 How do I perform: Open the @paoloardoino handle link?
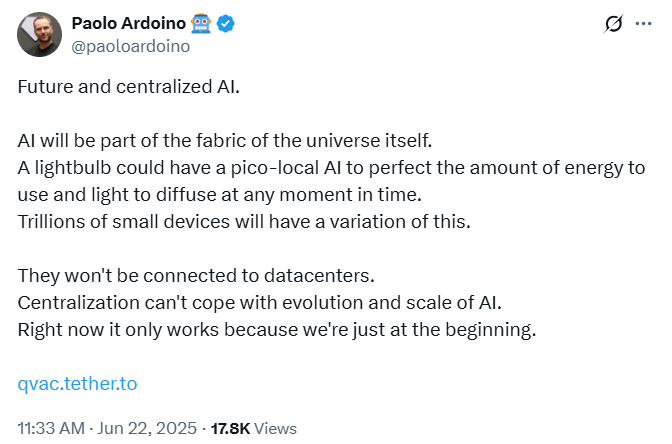point(130,46)
